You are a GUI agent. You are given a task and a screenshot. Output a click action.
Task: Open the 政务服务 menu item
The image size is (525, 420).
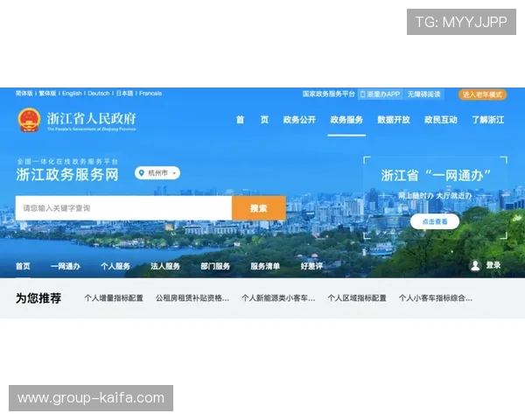coord(346,120)
